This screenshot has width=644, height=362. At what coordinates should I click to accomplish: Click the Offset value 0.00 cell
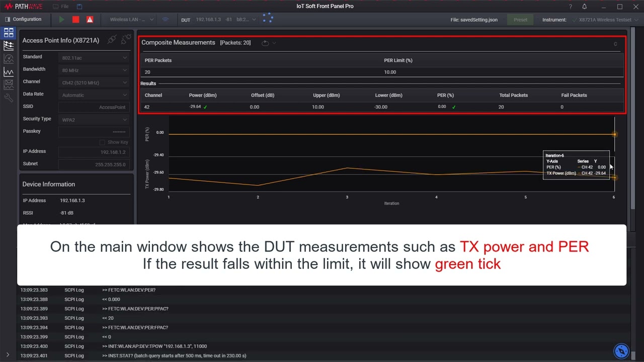point(255,107)
